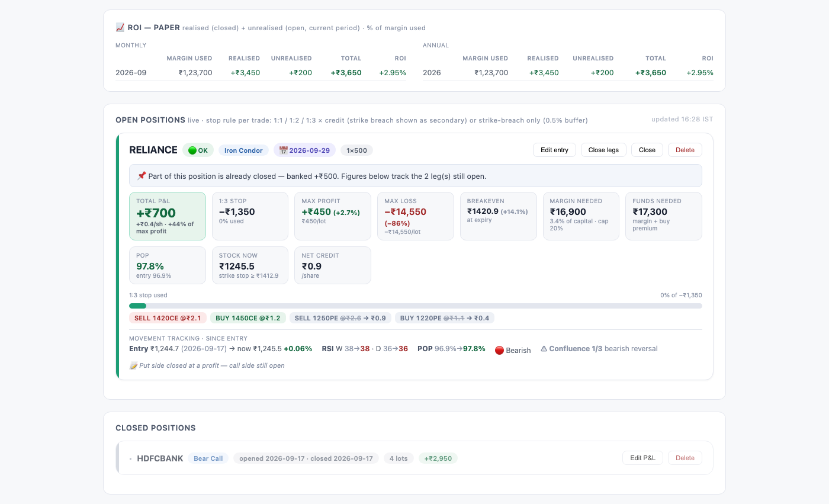Click the "updated 16:28 IST" timestamp

coord(682,119)
